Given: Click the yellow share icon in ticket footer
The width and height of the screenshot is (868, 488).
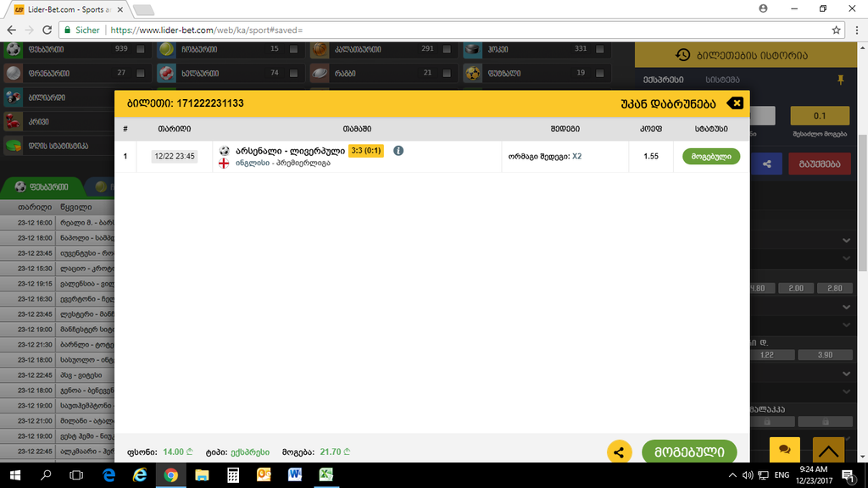Looking at the screenshot, I should (x=619, y=452).
